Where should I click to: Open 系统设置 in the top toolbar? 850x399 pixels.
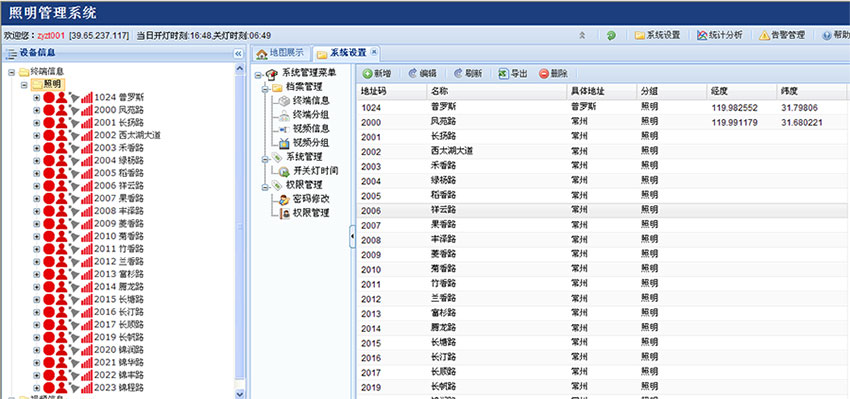[657, 36]
